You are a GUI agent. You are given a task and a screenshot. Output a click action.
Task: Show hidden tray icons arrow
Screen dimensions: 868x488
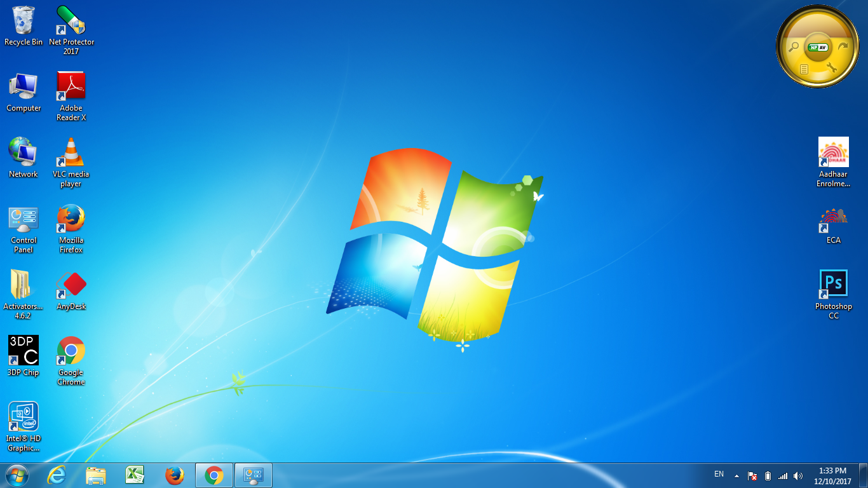pyautogui.click(x=736, y=476)
